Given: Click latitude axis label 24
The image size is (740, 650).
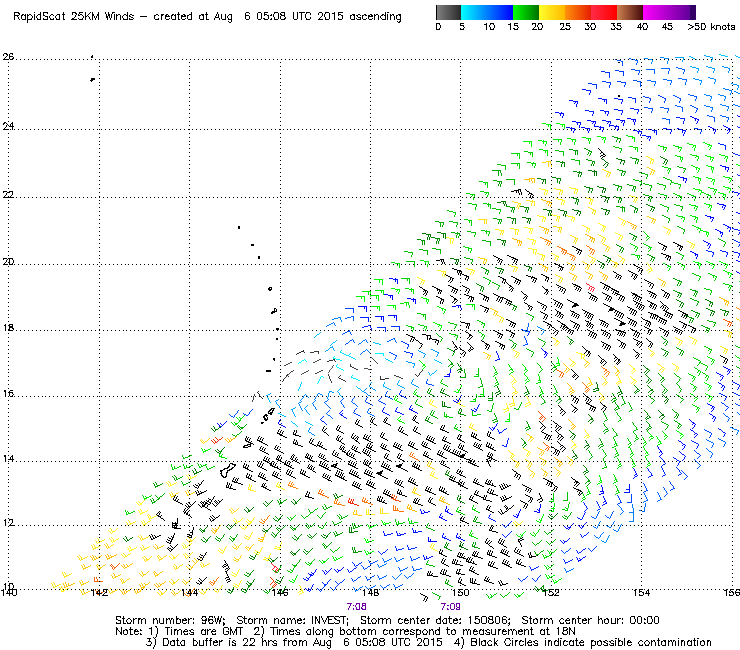Looking at the screenshot, I should point(8,126).
